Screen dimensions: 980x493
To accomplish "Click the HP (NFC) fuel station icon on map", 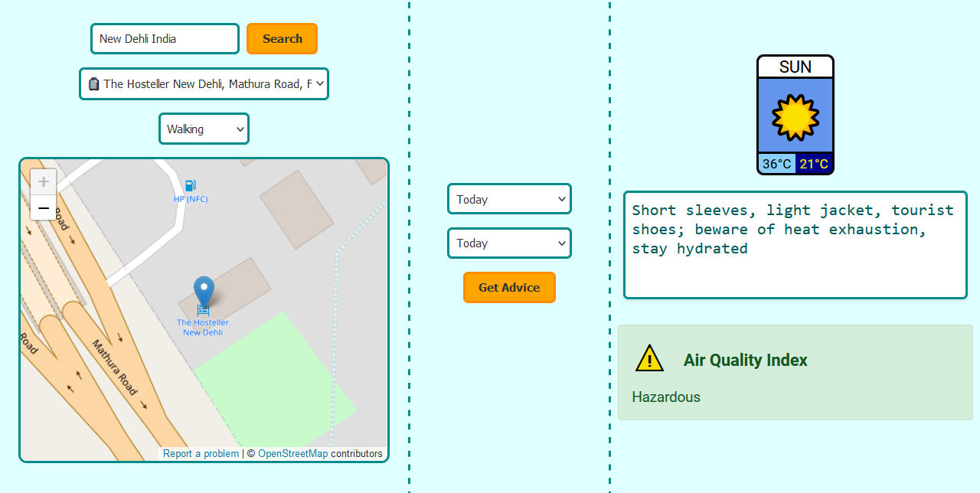I will pyautogui.click(x=189, y=186).
